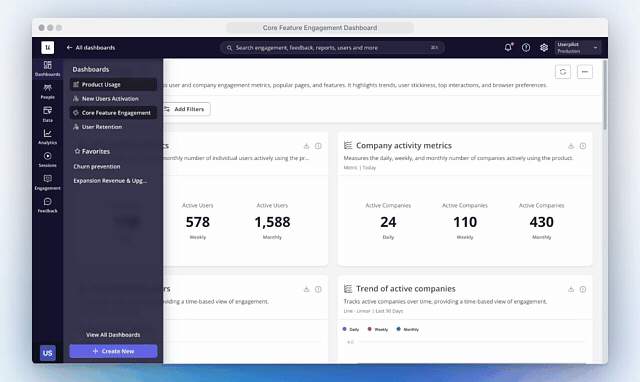640x382 pixels.
Task: Click the 430 Monthly active companies value
Action: click(x=542, y=221)
